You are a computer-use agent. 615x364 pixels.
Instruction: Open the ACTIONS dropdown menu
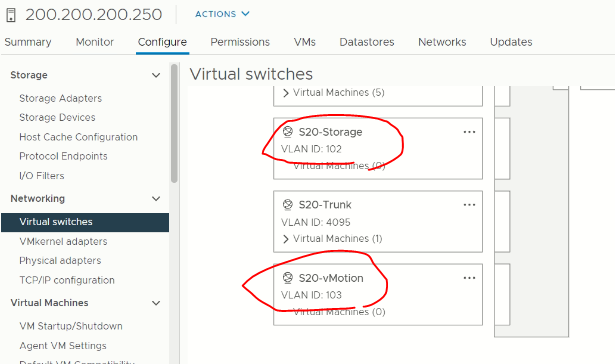click(x=222, y=14)
